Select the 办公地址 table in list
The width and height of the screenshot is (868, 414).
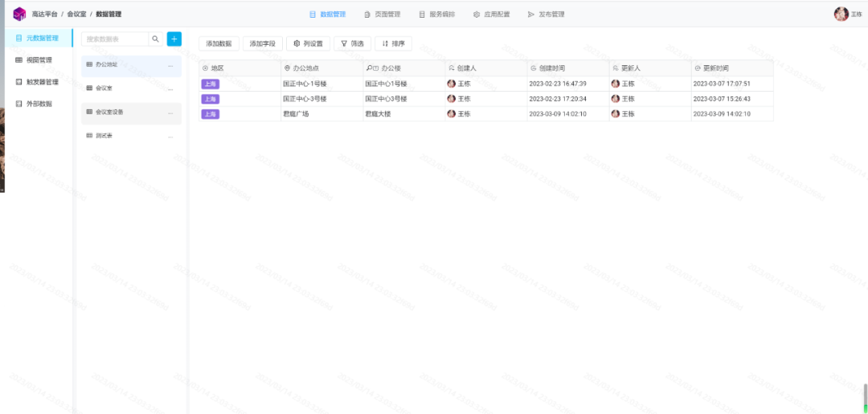point(131,66)
